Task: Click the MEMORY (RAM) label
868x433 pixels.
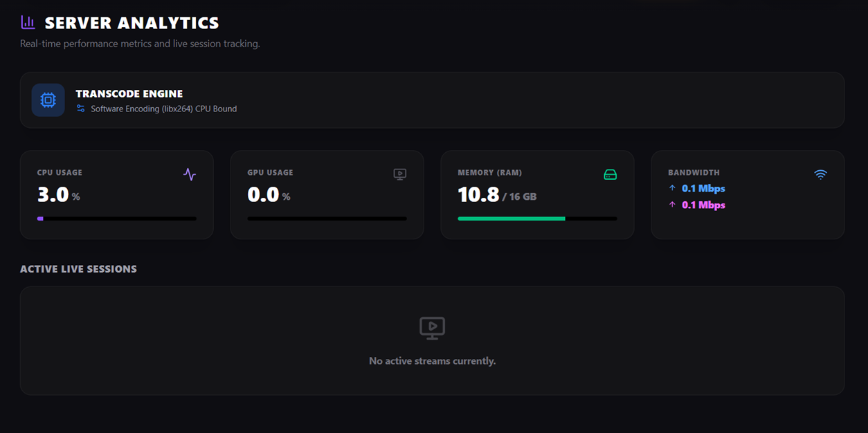Action: [x=490, y=172]
